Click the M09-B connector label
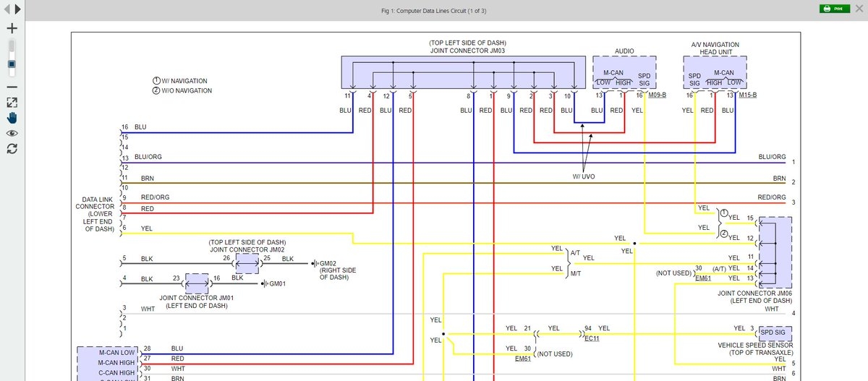Screen dimensions: 868x381 click(658, 95)
